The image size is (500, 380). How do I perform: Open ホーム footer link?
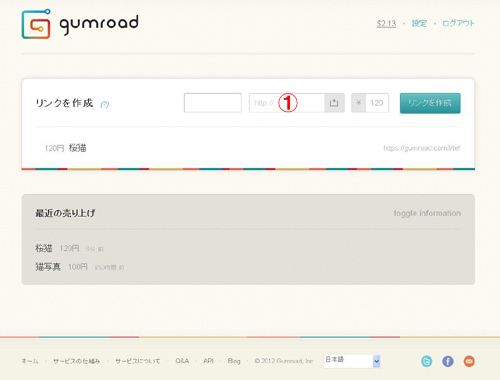[30, 361]
